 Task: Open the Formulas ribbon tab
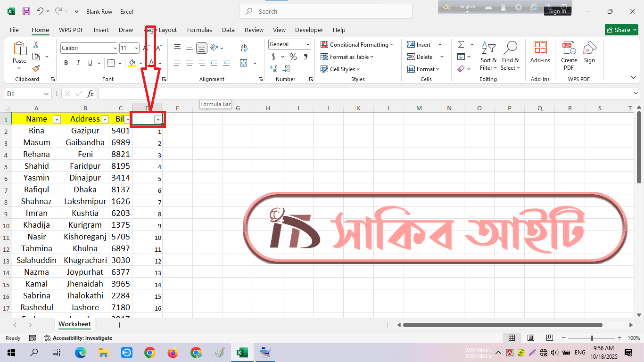pyautogui.click(x=199, y=30)
